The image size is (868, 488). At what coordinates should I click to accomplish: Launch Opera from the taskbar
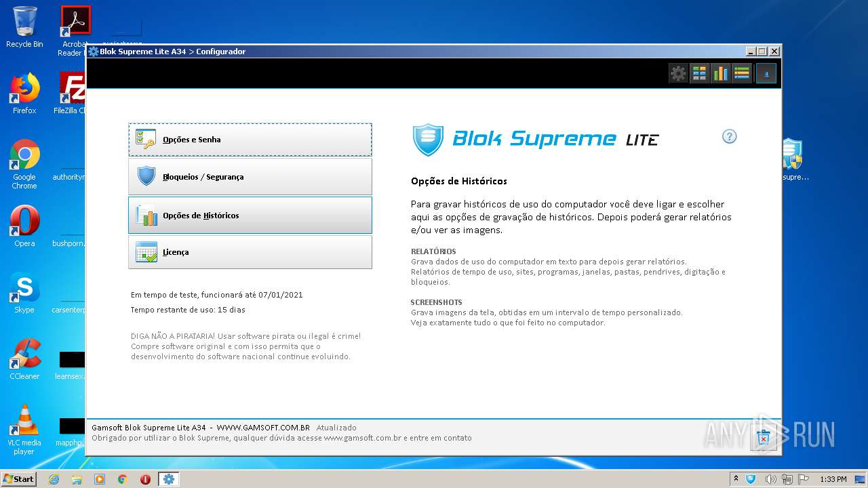click(145, 479)
